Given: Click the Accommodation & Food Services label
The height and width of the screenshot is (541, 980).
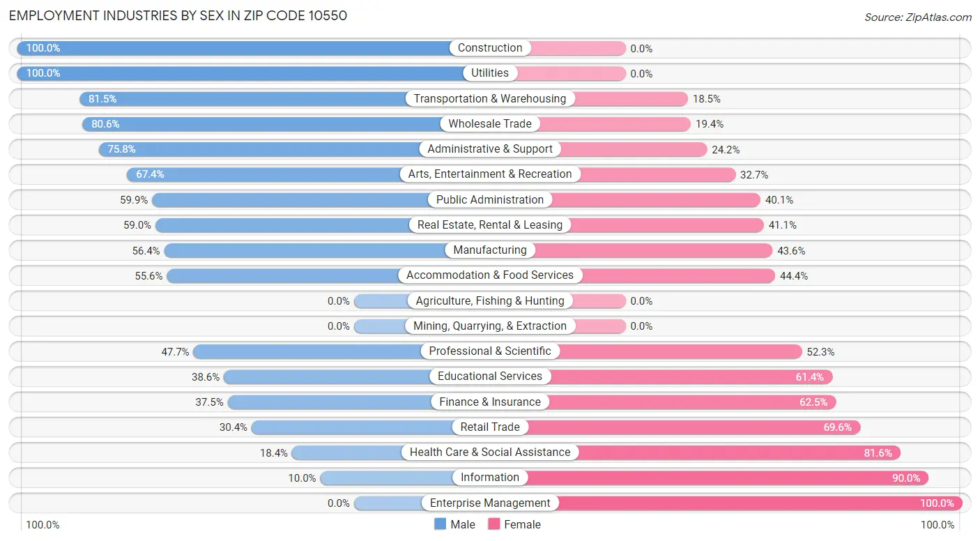Looking at the screenshot, I should [490, 275].
